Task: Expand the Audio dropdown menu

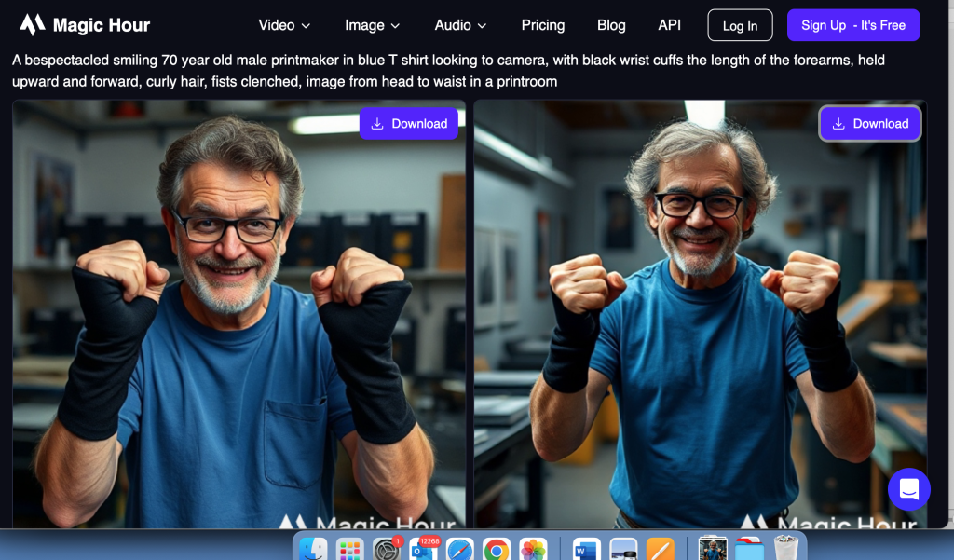Action: tap(460, 25)
